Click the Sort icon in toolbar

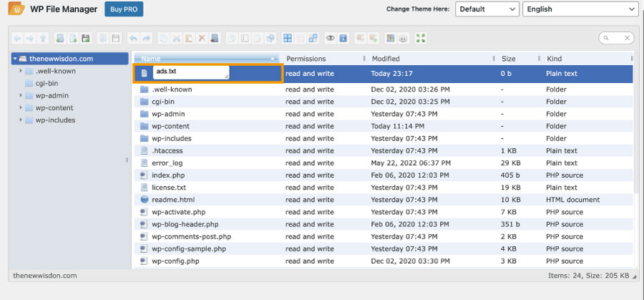[x=403, y=38]
